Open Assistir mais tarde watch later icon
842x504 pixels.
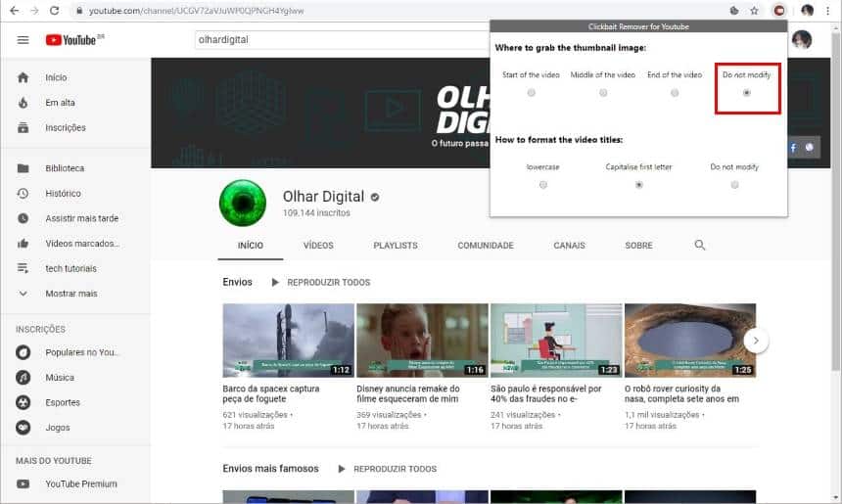(23, 218)
